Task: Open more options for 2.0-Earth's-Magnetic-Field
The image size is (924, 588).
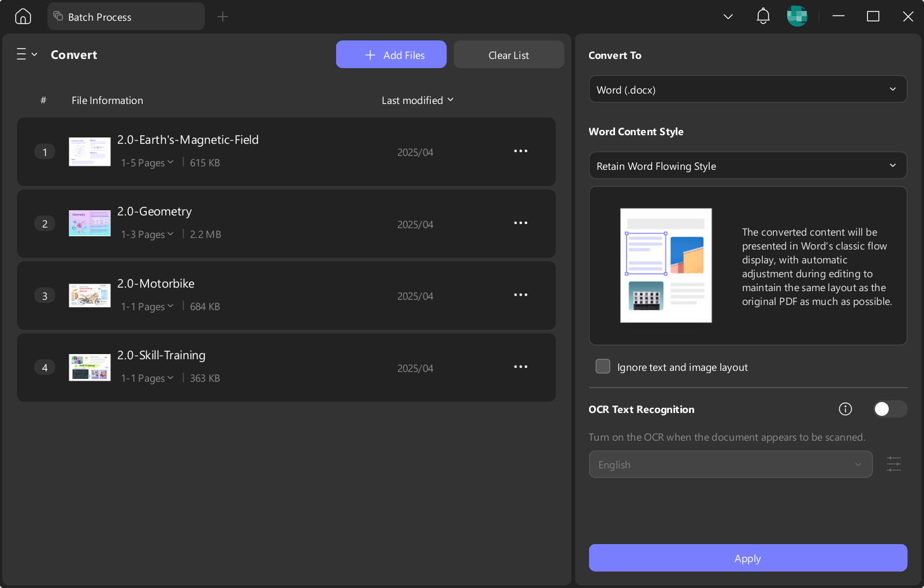Action: (x=521, y=151)
